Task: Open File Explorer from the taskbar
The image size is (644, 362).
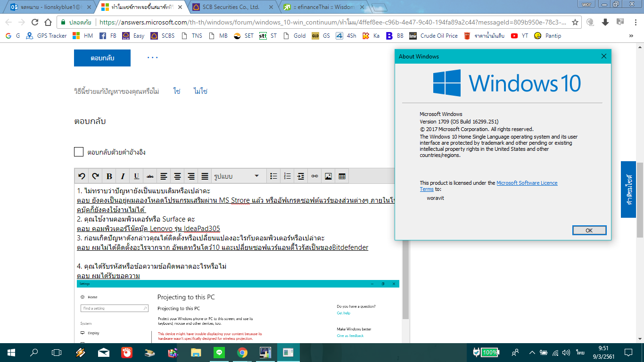Action: [196, 352]
